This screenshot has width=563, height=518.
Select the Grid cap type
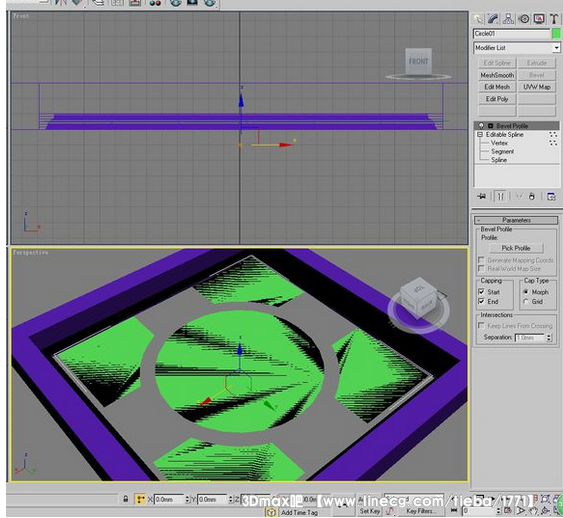tap(526, 302)
